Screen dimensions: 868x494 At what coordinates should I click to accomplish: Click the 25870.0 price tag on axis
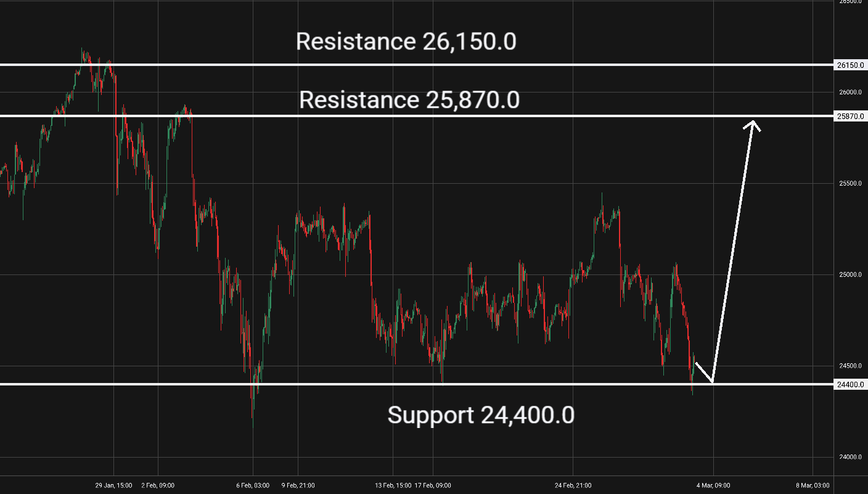(x=851, y=116)
